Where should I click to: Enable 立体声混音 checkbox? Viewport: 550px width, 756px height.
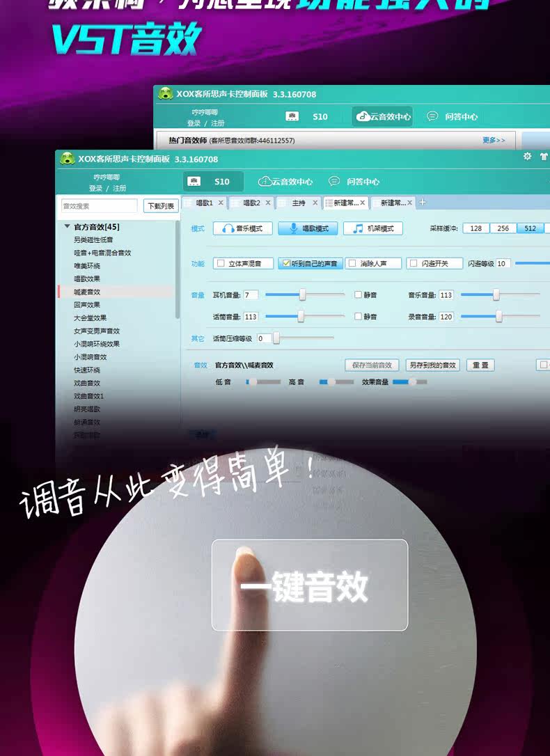[221, 263]
